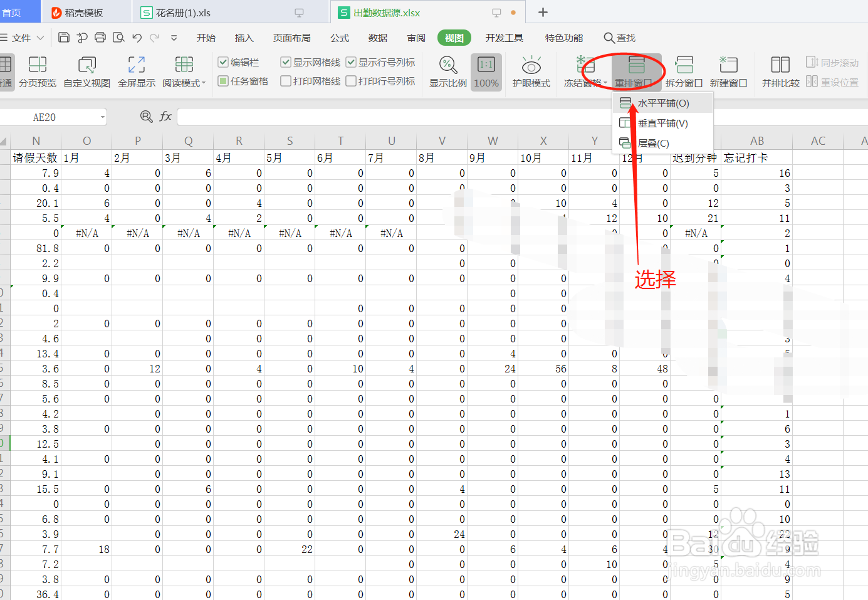
Task: Click the Save icon in quick toolbar
Action: coord(64,38)
